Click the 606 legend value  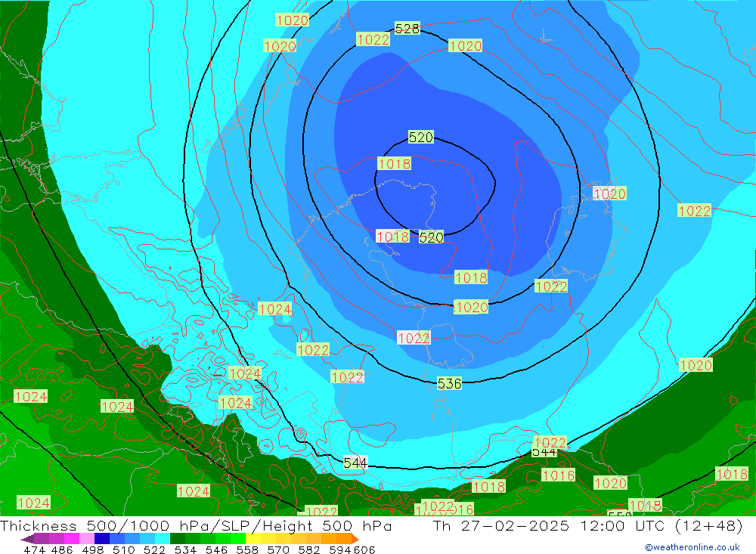[364, 549]
